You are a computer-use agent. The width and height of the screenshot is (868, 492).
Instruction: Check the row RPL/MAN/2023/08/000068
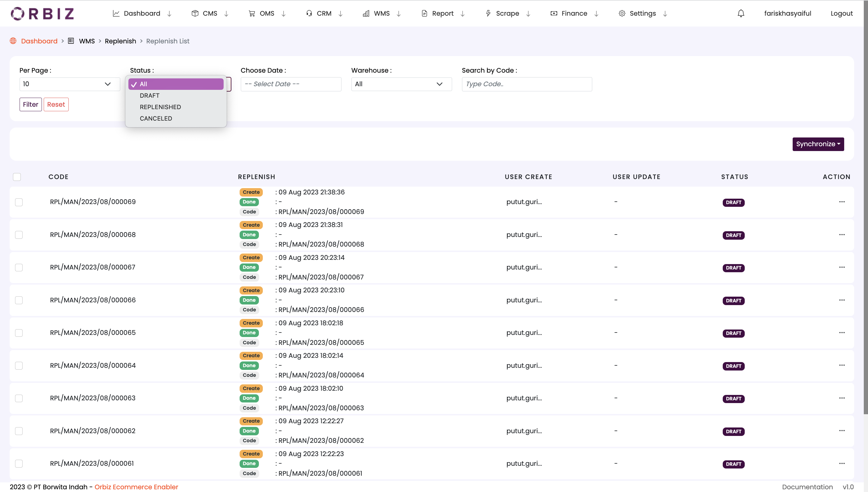coord(19,235)
